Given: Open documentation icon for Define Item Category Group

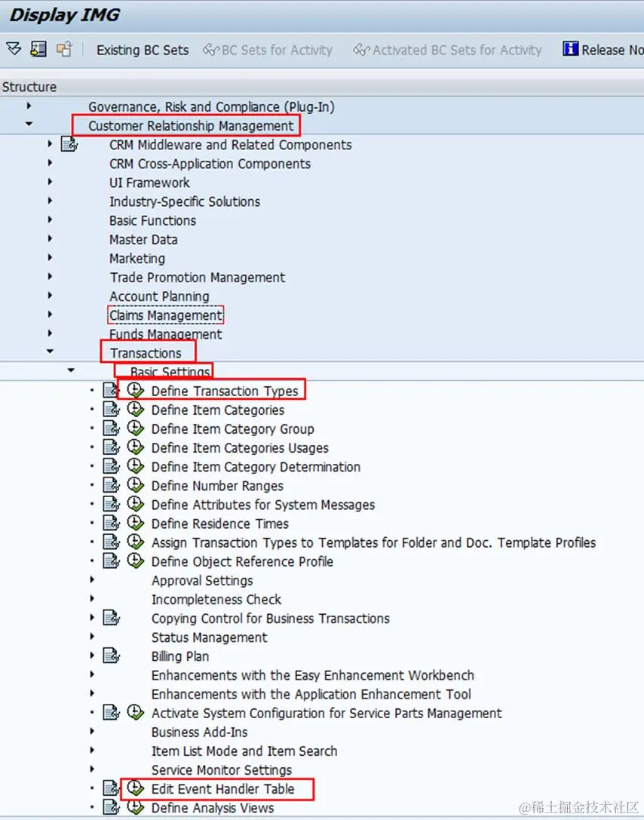Looking at the screenshot, I should [x=111, y=428].
